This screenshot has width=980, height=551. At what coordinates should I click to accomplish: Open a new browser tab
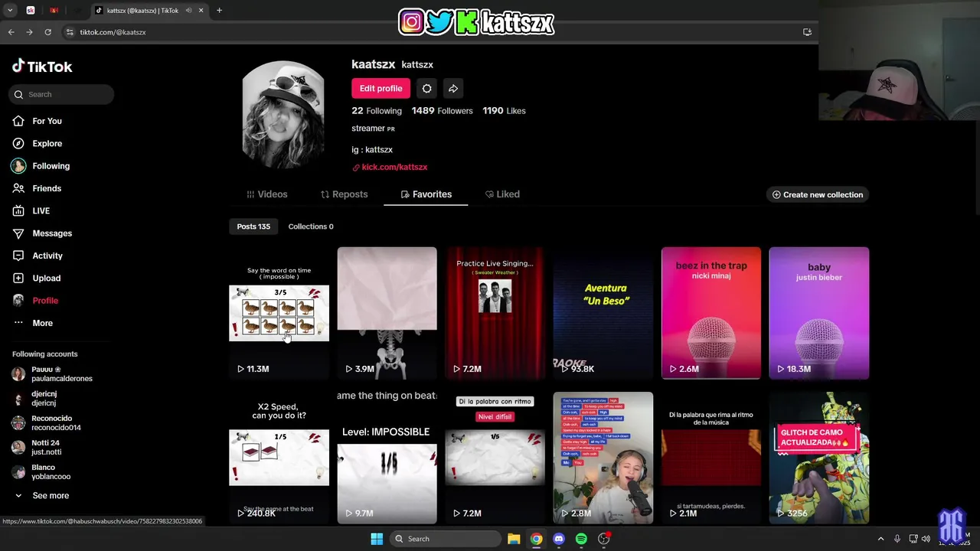coord(219,11)
